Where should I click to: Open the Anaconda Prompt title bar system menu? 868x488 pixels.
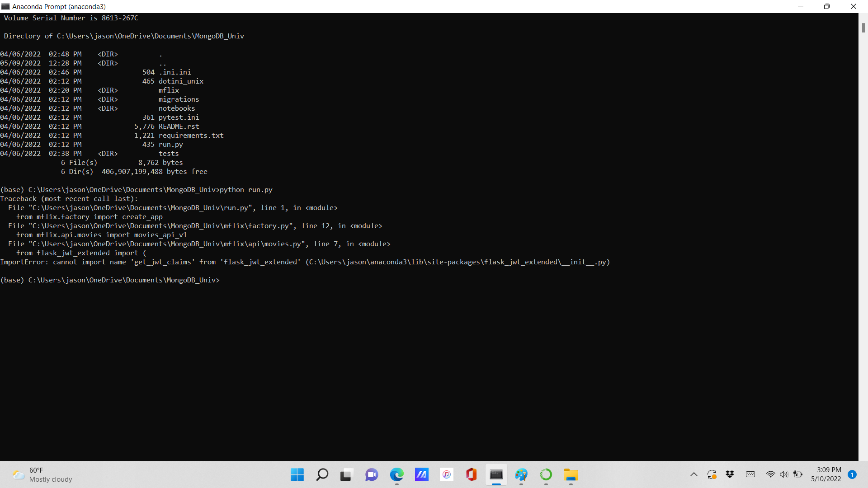tap(6, 6)
